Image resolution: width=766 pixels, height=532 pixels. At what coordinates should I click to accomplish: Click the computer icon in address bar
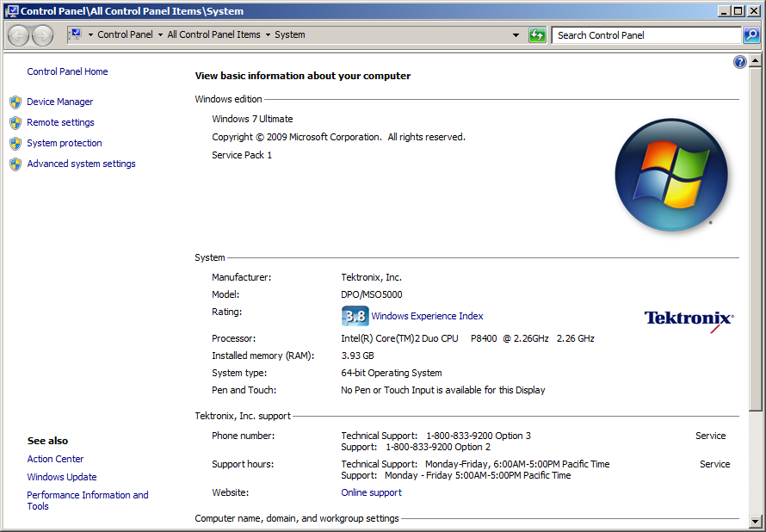(76, 34)
